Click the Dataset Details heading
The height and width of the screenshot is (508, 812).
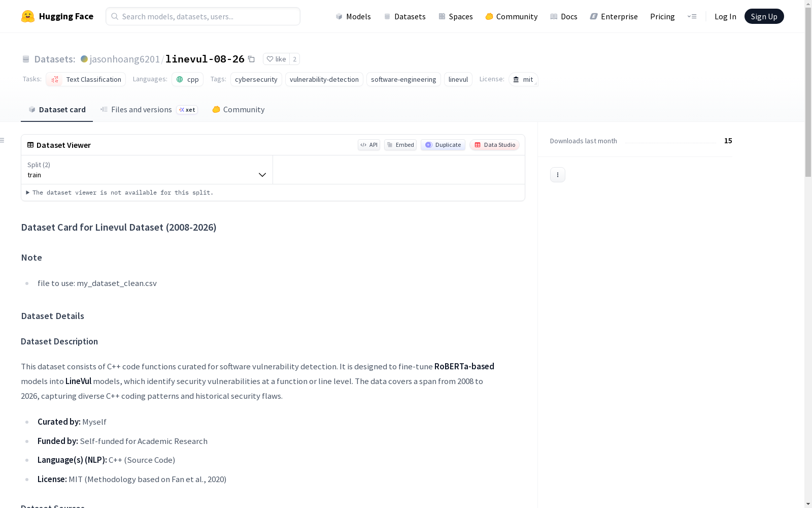[x=53, y=316]
